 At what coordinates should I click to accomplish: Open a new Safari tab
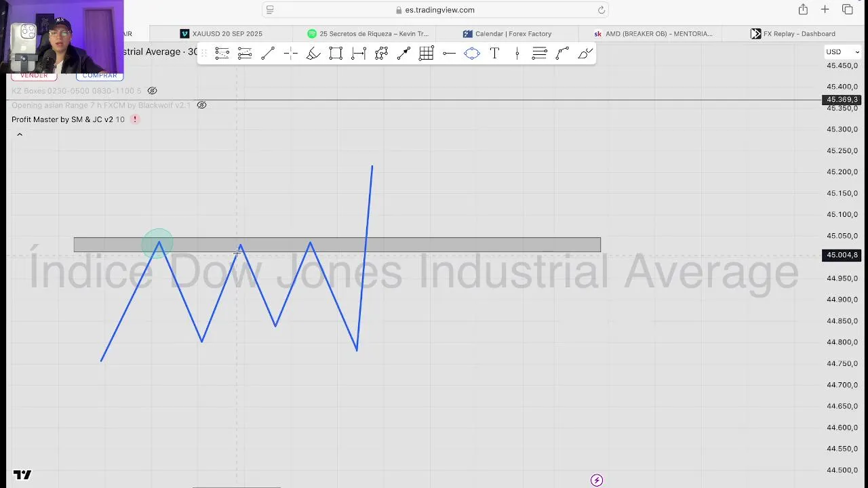(x=825, y=9)
